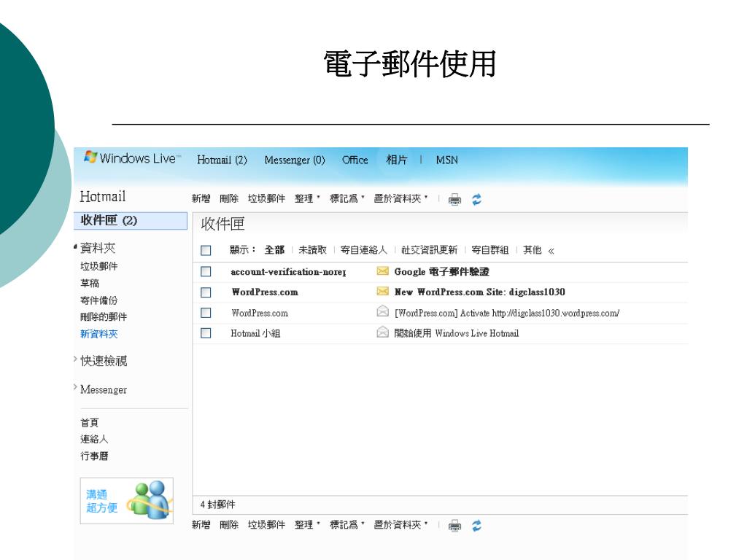
Task: Click the Windows Live logo
Action: point(133,158)
